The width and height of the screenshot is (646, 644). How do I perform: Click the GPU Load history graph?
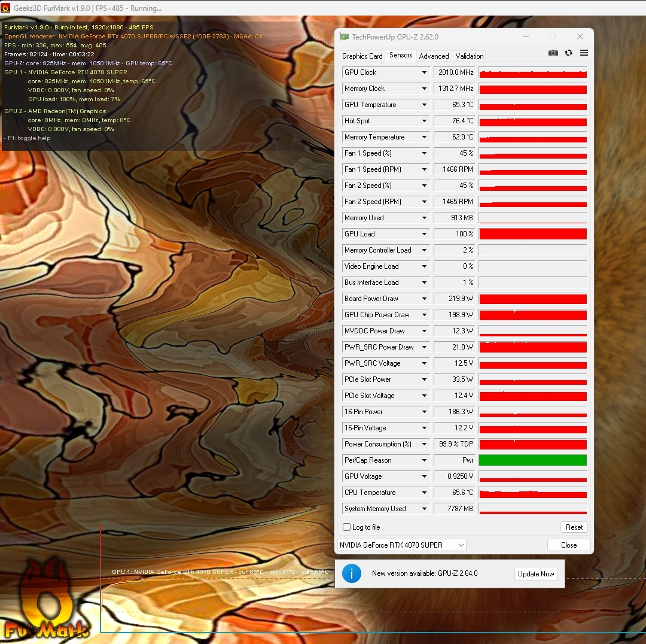pos(533,234)
